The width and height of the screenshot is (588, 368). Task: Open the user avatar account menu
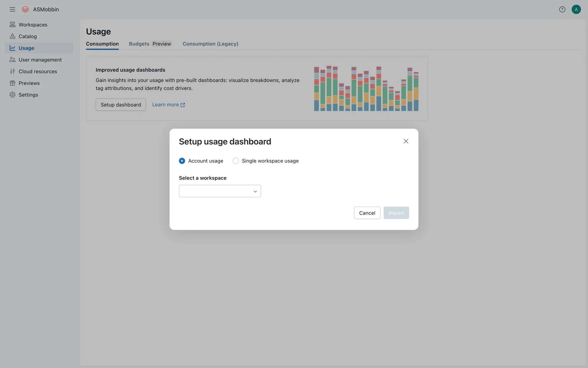576,10
